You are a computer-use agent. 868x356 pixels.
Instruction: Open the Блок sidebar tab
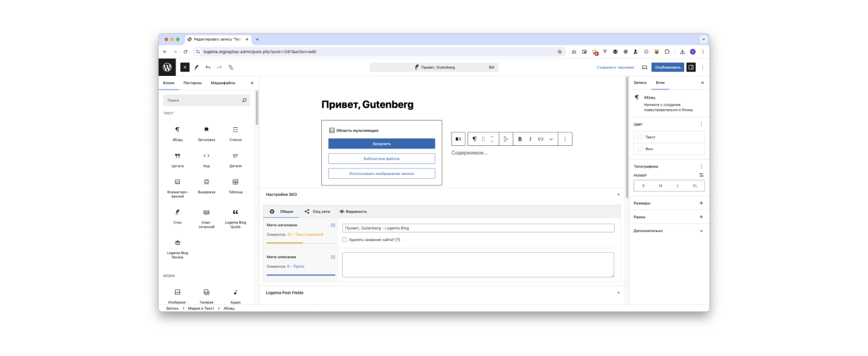pyautogui.click(x=660, y=83)
